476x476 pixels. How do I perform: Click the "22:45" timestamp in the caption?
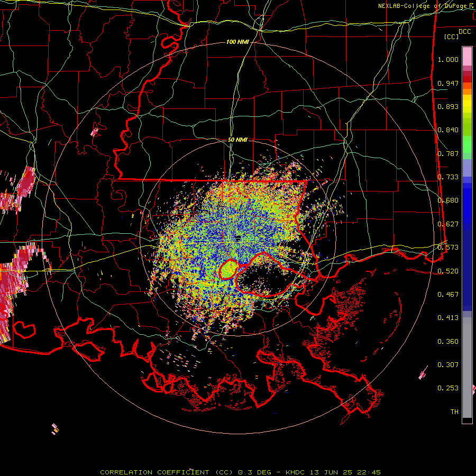click(369, 472)
